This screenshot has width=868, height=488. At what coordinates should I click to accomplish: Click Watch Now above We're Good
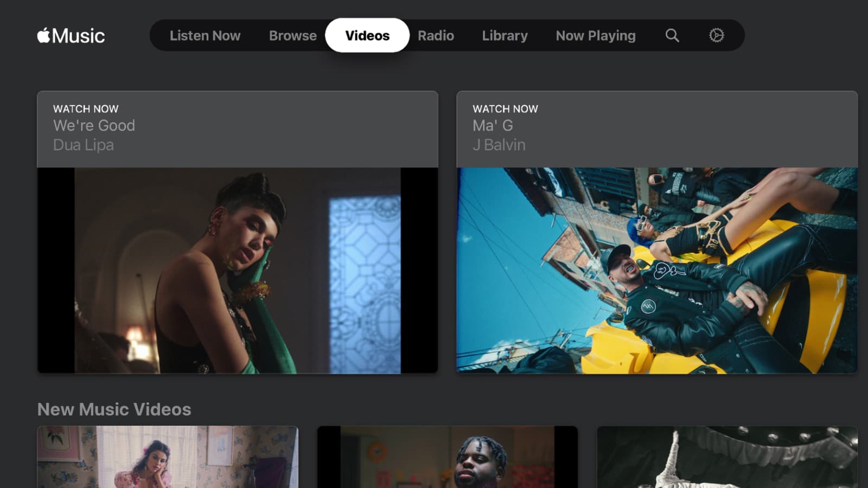point(86,109)
